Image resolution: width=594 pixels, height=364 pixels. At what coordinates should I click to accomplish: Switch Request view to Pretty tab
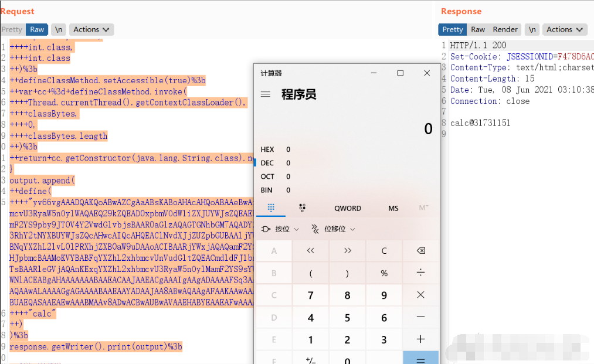12,29
